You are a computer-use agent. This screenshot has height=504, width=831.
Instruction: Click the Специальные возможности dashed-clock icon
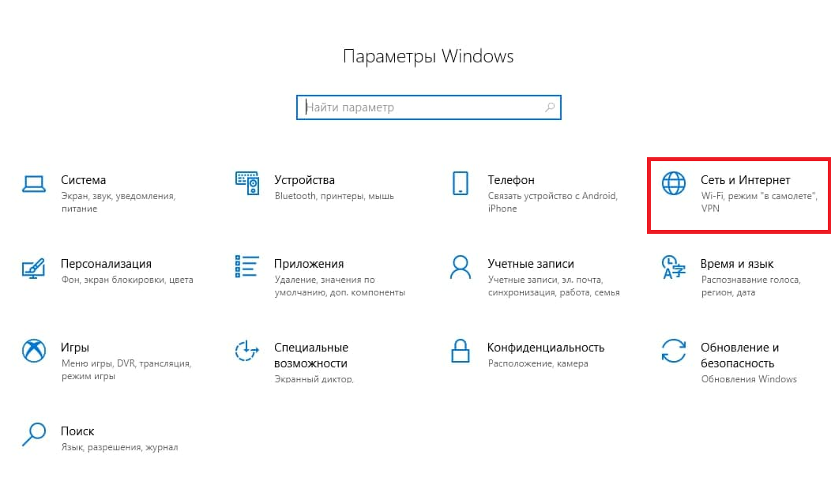(247, 351)
